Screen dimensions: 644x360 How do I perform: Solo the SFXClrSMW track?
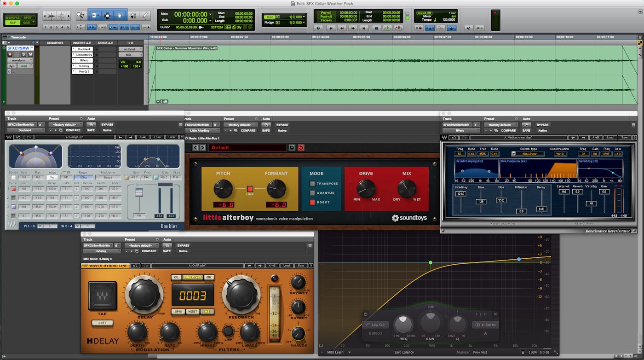pyautogui.click(x=23, y=54)
